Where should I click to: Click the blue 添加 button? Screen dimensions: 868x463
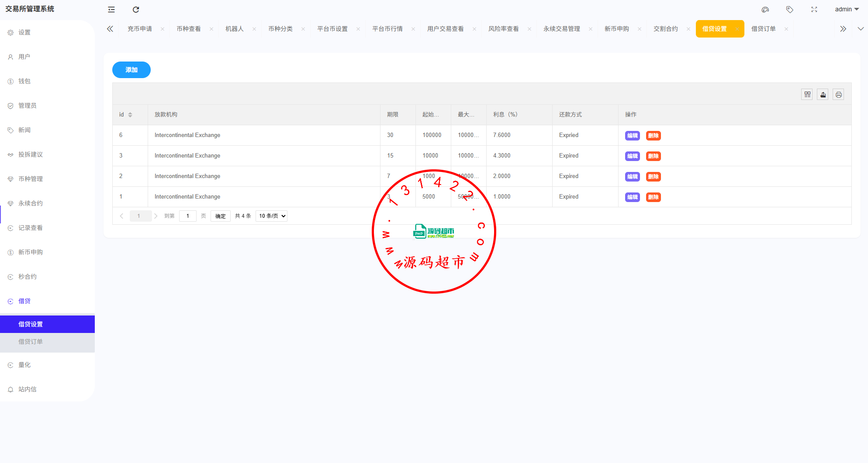coord(131,70)
